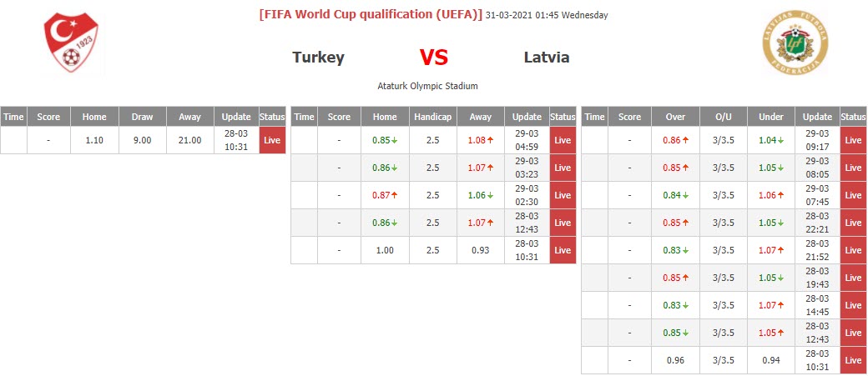The image size is (868, 376).
Task: Click the O/U column header
Action: tap(722, 117)
